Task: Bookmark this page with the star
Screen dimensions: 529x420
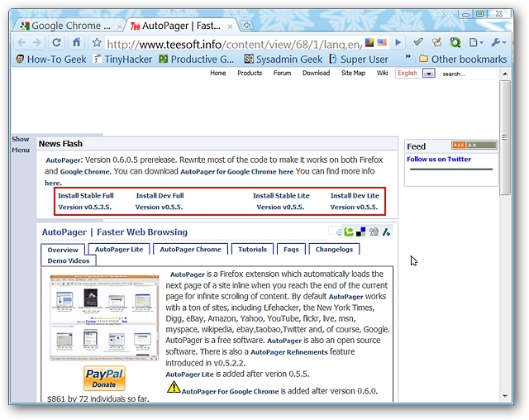Action: [x=97, y=42]
